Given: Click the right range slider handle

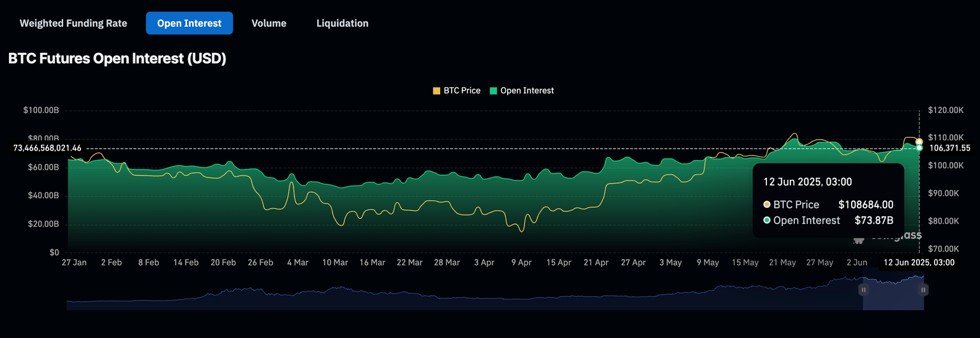Looking at the screenshot, I should (923, 290).
